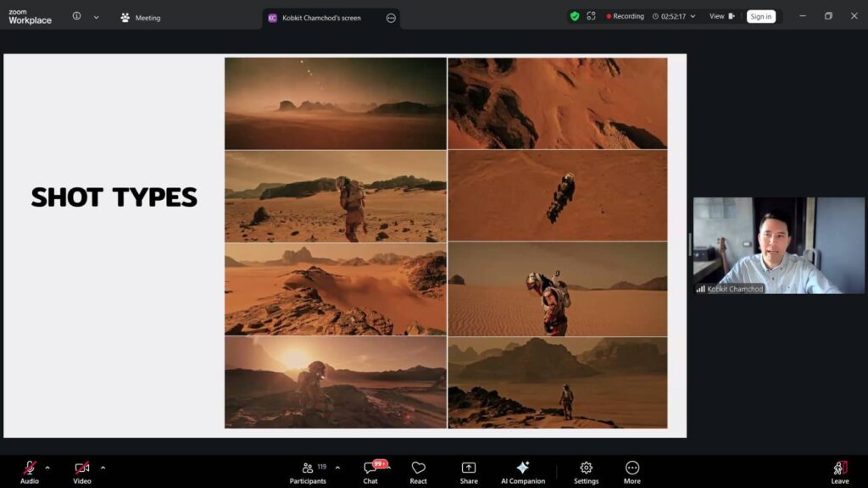
Task: Start Video camera
Action: point(82,473)
